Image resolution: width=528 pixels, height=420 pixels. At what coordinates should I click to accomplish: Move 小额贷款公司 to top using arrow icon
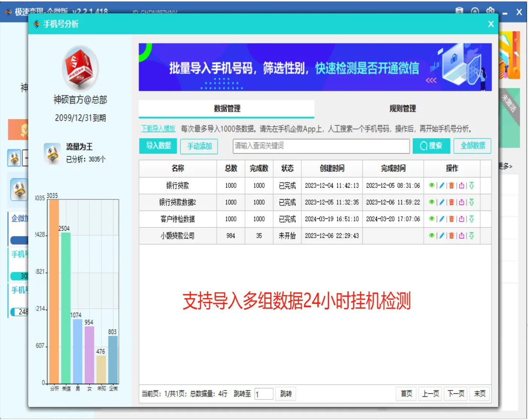(x=472, y=236)
